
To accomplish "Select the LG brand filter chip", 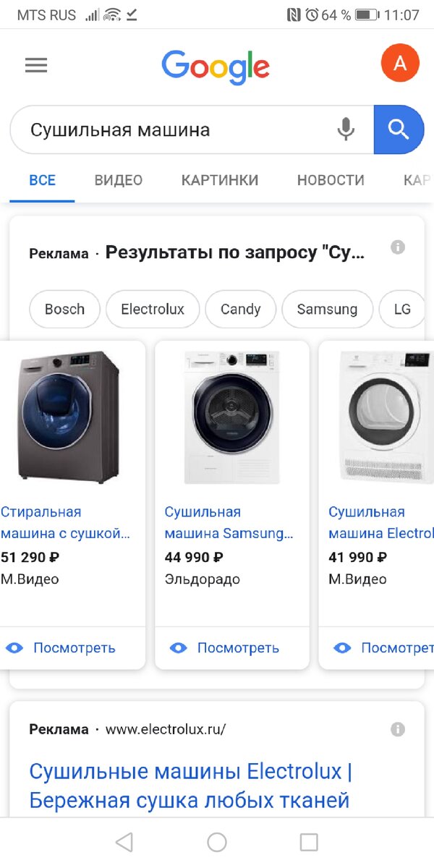I will 402,309.
